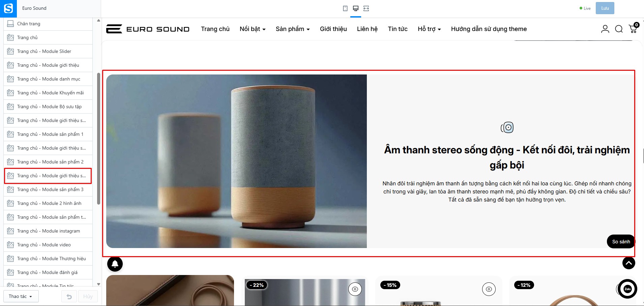The width and height of the screenshot is (644, 306).
Task: Select Trang chủ - Module sản phẩm 2
Action: tap(48, 162)
